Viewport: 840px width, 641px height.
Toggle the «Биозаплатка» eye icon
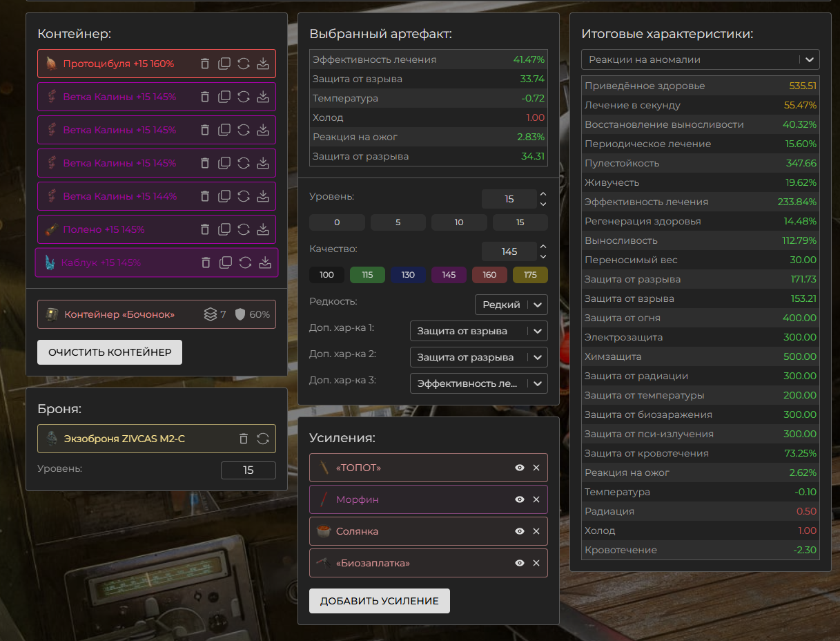pos(520,563)
